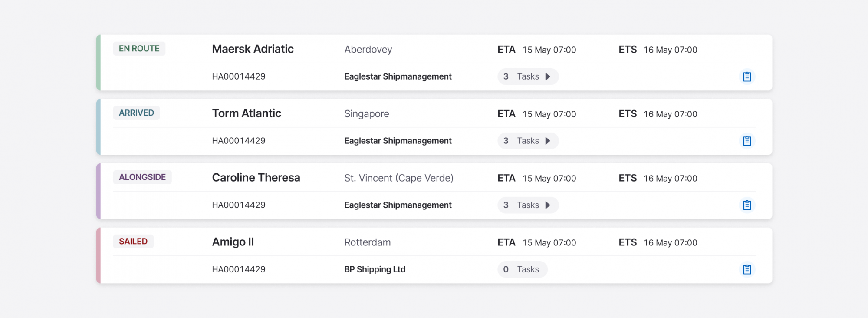868x318 pixels.
Task: Click clipboard icon in Torm Atlantic row
Action: point(746,141)
